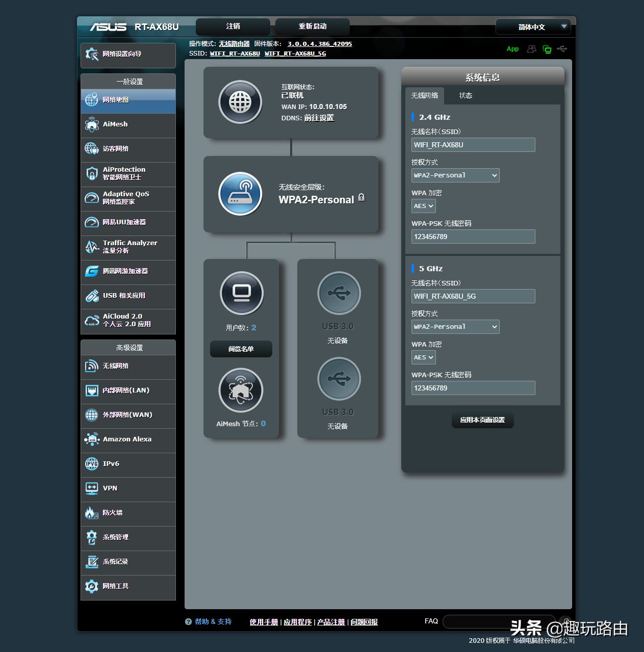Screen dimensions: 644x652
Task: Open the guest network (访客网络) icon
Action: pos(92,149)
